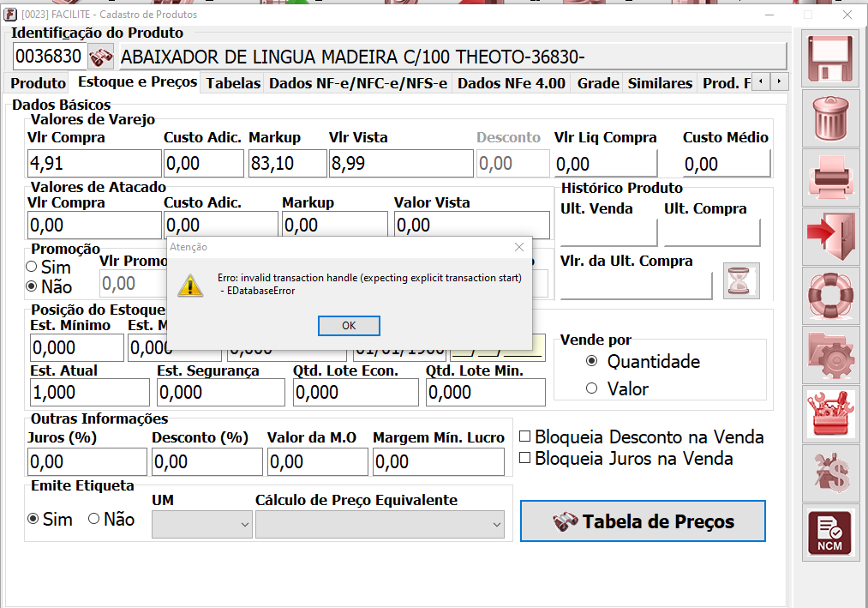Click the FACILITE app icon in title bar
The height and width of the screenshot is (608, 868).
pyautogui.click(x=10, y=15)
